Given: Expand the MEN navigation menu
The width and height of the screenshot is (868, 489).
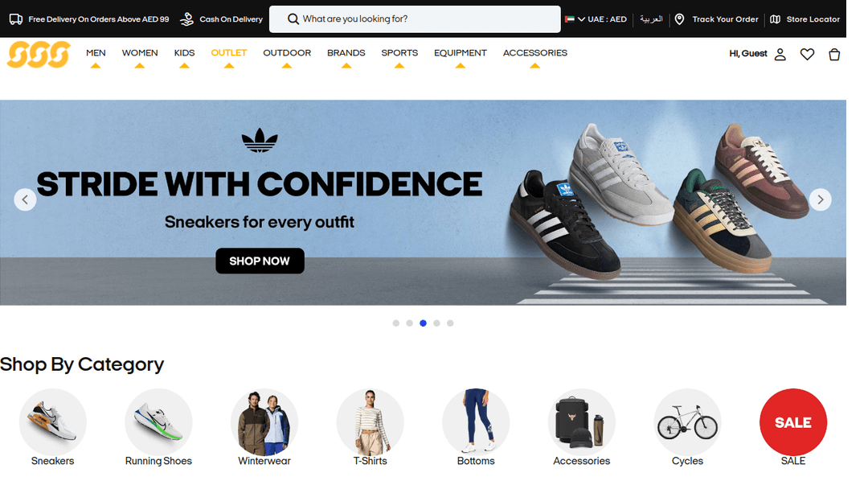Looking at the screenshot, I should tap(96, 53).
